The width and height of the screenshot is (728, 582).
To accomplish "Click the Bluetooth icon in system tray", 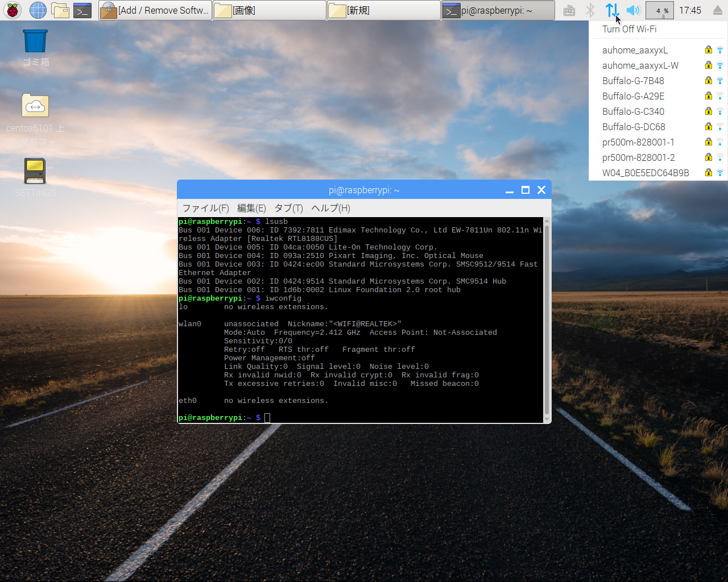I will tap(590, 10).
